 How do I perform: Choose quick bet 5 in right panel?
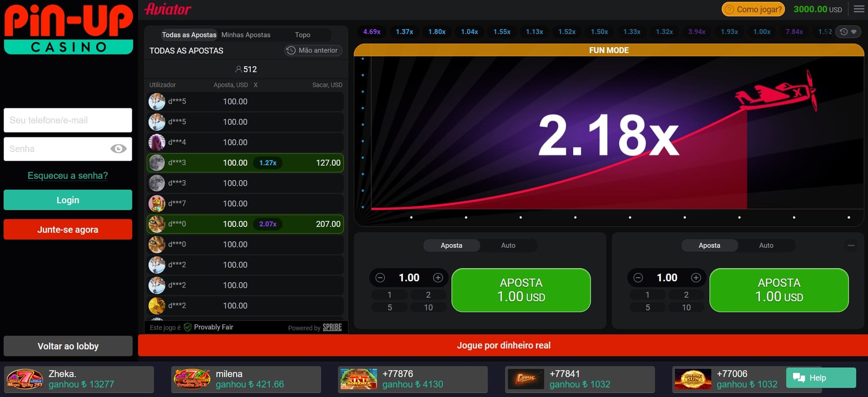pyautogui.click(x=648, y=308)
